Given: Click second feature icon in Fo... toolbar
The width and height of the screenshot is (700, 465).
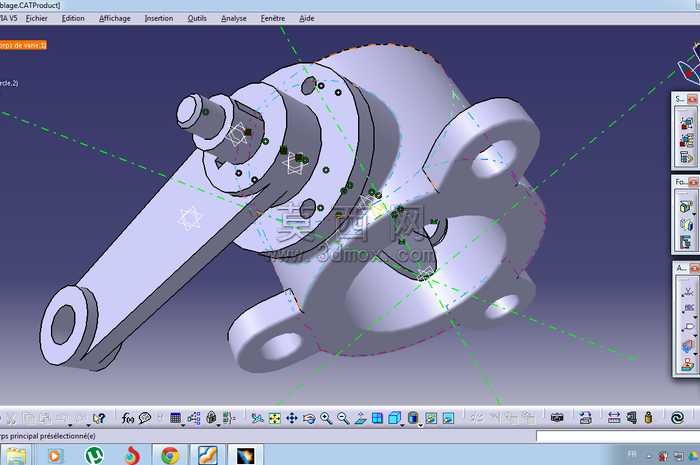Looking at the screenshot, I should (686, 224).
